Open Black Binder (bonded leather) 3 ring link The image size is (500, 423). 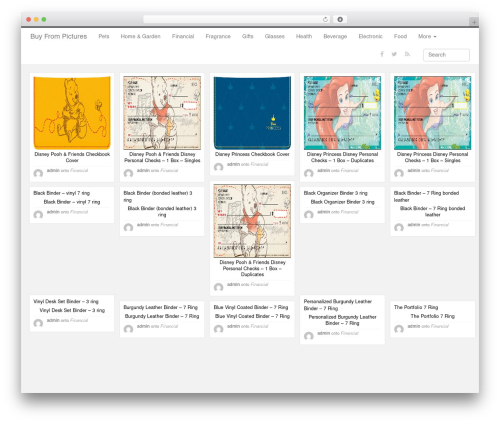[162, 211]
